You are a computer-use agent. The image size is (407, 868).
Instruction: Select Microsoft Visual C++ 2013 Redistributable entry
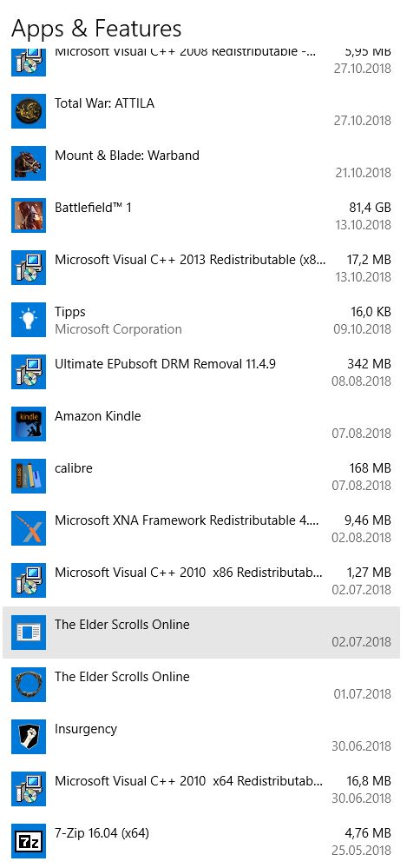tap(201, 268)
